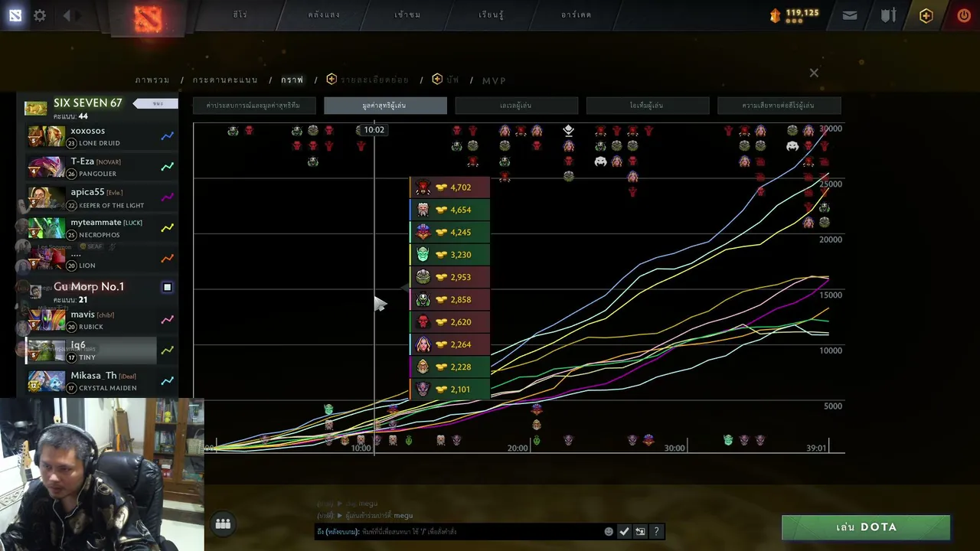Open the ฮีโร่ menu
Screen dimensions: 980x551
point(240,15)
